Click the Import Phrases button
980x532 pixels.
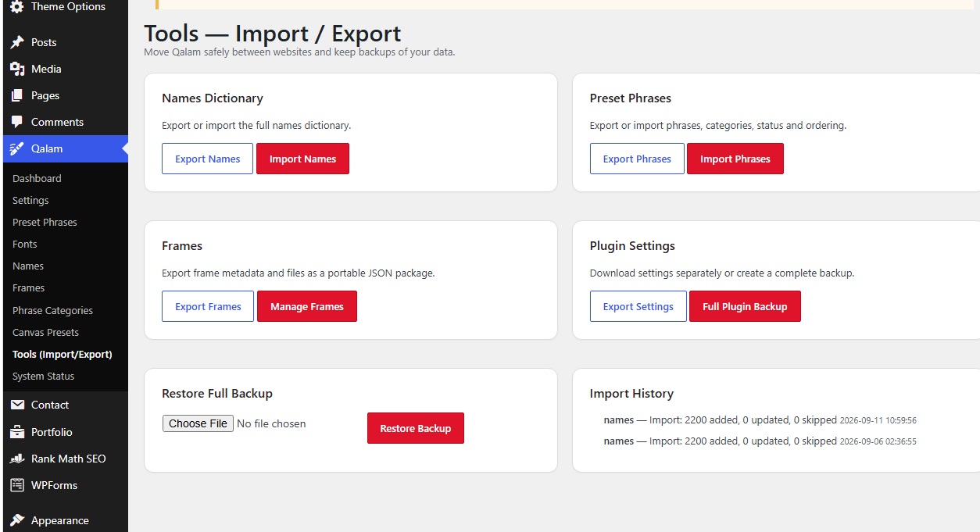pyautogui.click(x=735, y=159)
